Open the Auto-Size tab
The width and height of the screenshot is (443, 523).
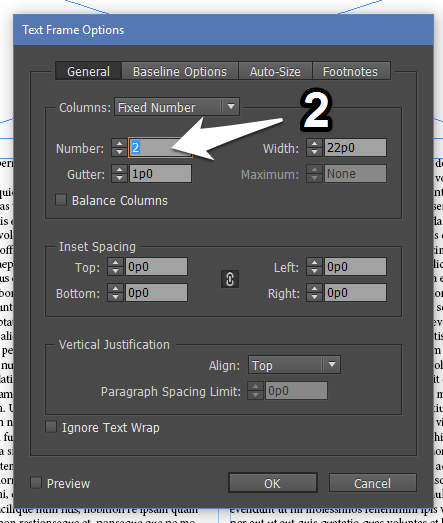click(275, 71)
